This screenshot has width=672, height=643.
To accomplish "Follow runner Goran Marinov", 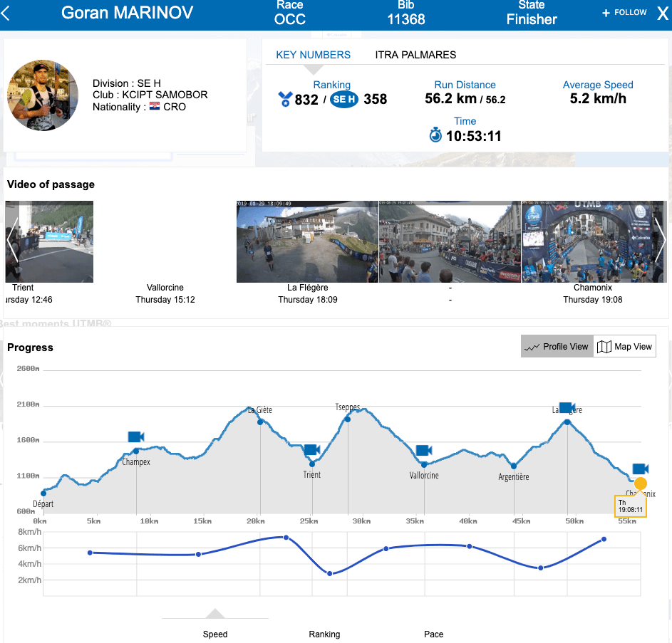I will point(625,13).
